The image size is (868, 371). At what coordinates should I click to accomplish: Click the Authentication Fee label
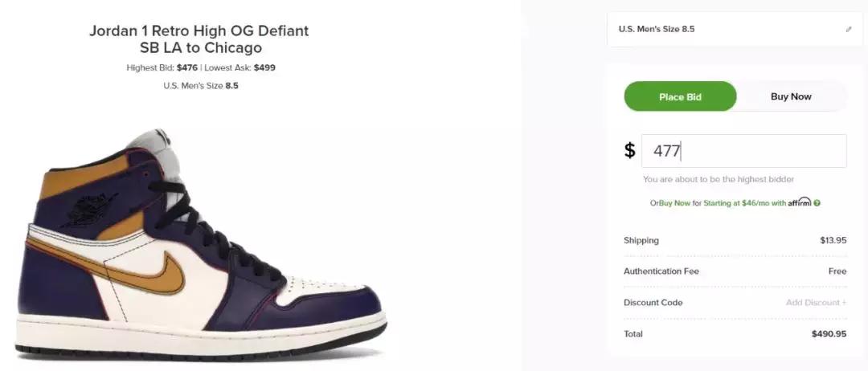tap(661, 271)
